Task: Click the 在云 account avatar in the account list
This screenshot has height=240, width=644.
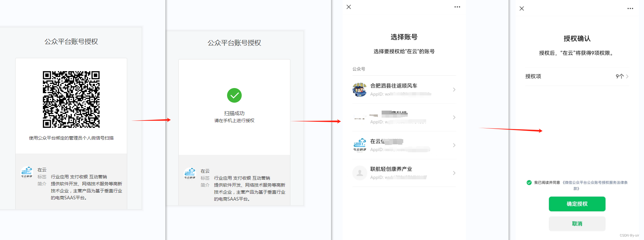Action: (x=360, y=145)
